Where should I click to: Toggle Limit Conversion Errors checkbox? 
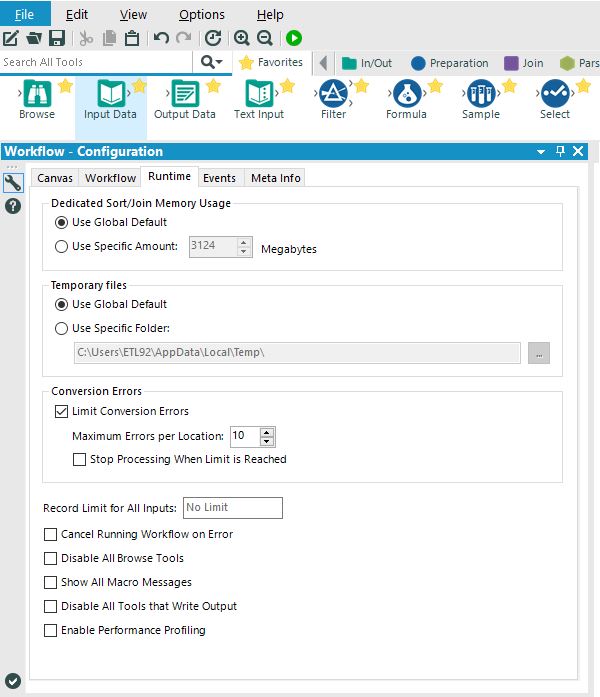point(61,411)
